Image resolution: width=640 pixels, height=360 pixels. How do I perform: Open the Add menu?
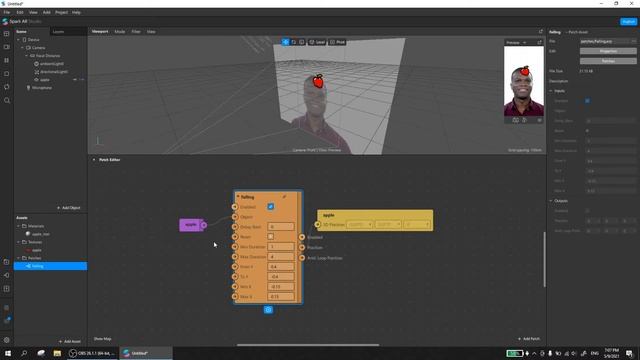(47, 13)
